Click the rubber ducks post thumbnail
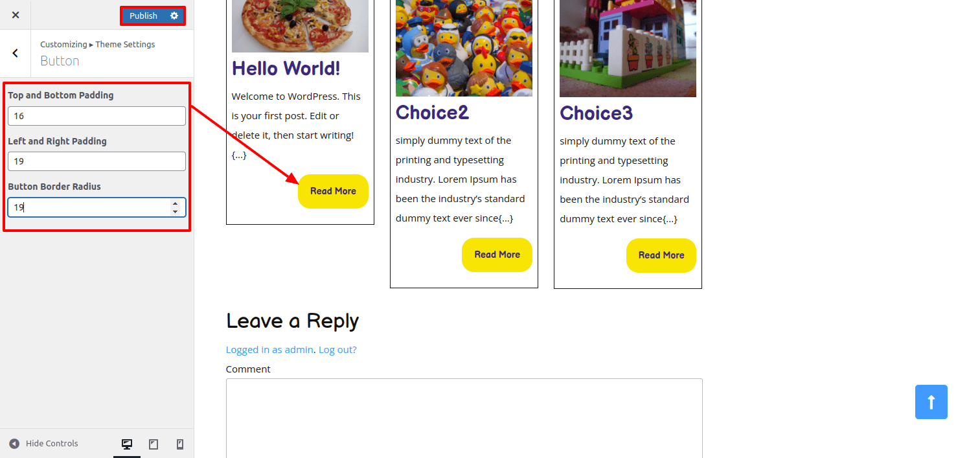Viewport: 980px width, 458px height. pos(464,48)
